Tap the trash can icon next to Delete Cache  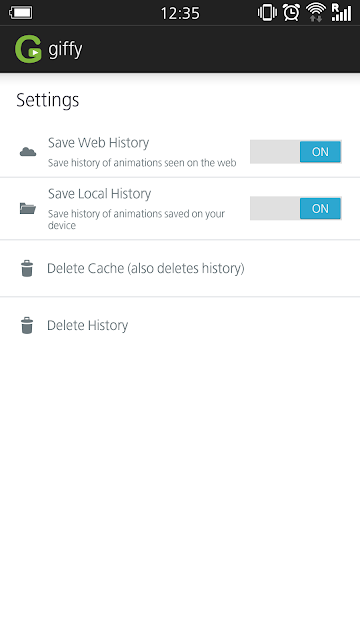pos(27,269)
